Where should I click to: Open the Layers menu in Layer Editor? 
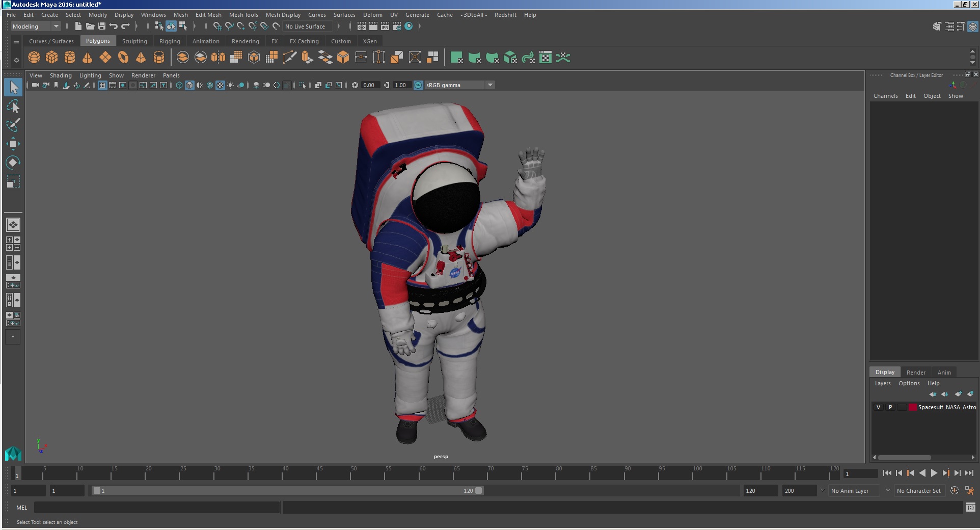click(x=883, y=383)
